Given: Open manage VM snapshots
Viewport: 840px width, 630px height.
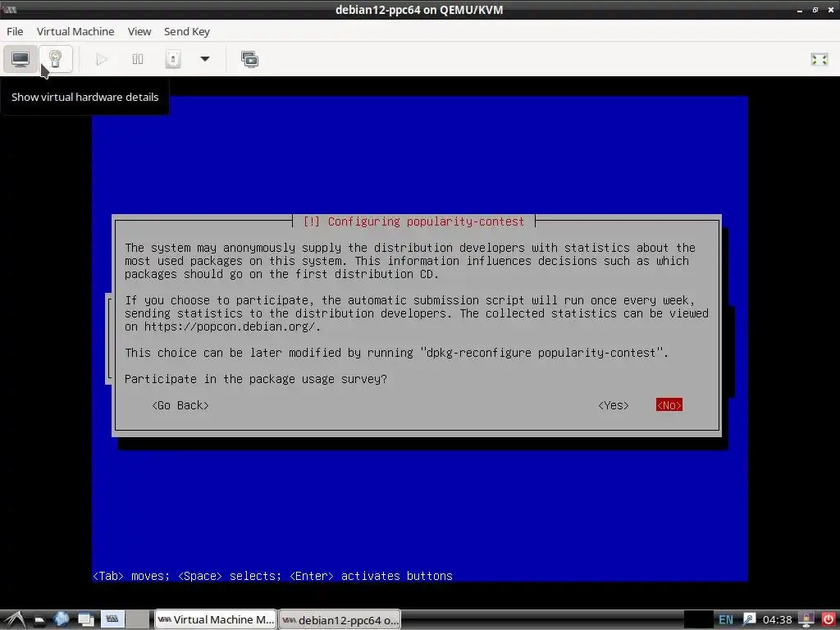Looking at the screenshot, I should [249, 59].
